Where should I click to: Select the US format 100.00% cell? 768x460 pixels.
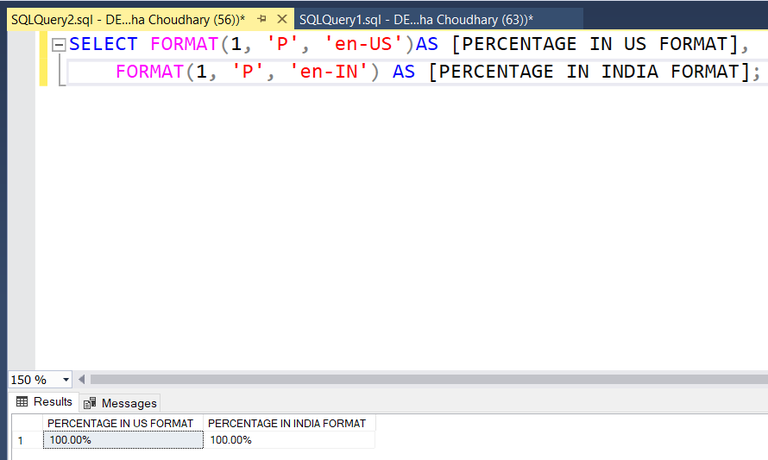pos(123,440)
